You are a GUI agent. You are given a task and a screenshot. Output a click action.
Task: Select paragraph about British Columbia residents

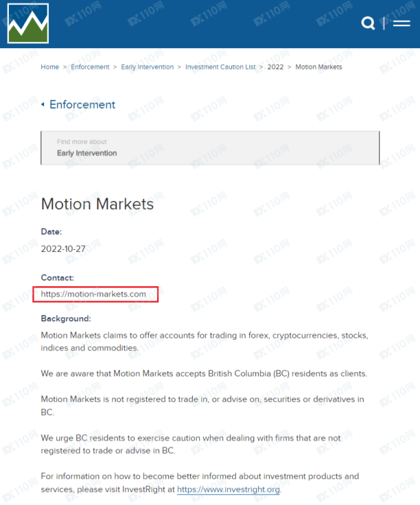point(204,374)
